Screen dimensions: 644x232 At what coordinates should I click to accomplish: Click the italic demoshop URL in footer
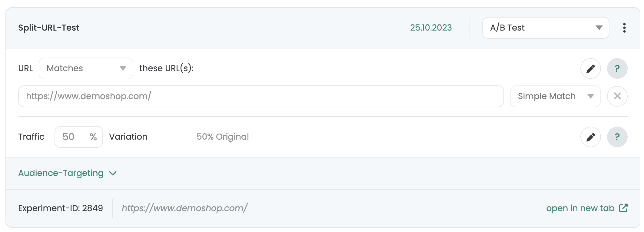pyautogui.click(x=185, y=208)
